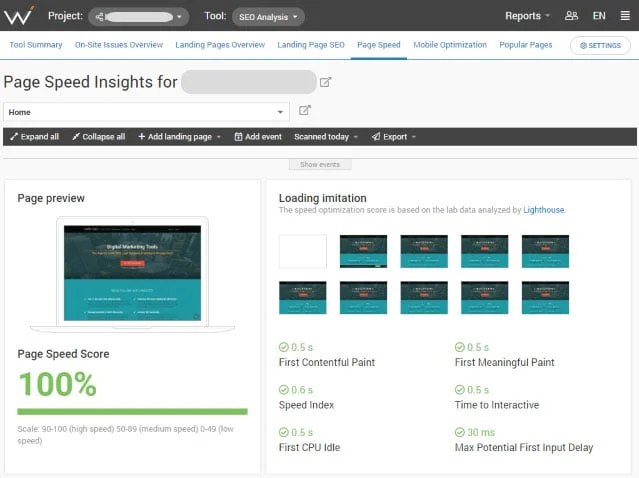Click Expand all in the toolbar
The height and width of the screenshot is (478, 639).
coord(34,137)
